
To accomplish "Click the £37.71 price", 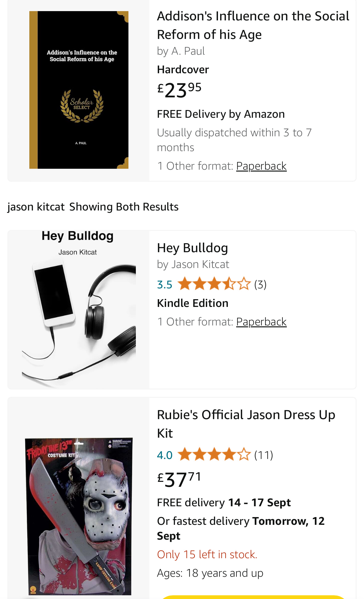I will (179, 479).
